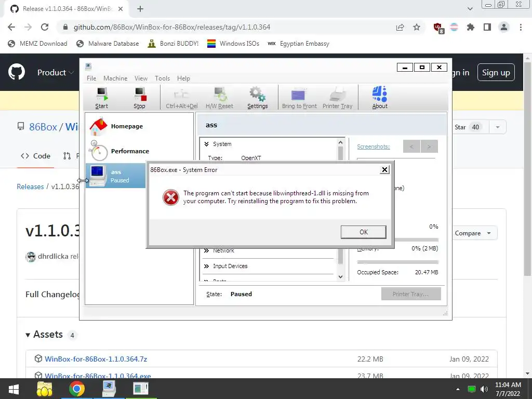This screenshot has height=399, width=532.
Task: Download WinBox-for-86Box-1.1.0.364.7z
Action: tap(96, 359)
